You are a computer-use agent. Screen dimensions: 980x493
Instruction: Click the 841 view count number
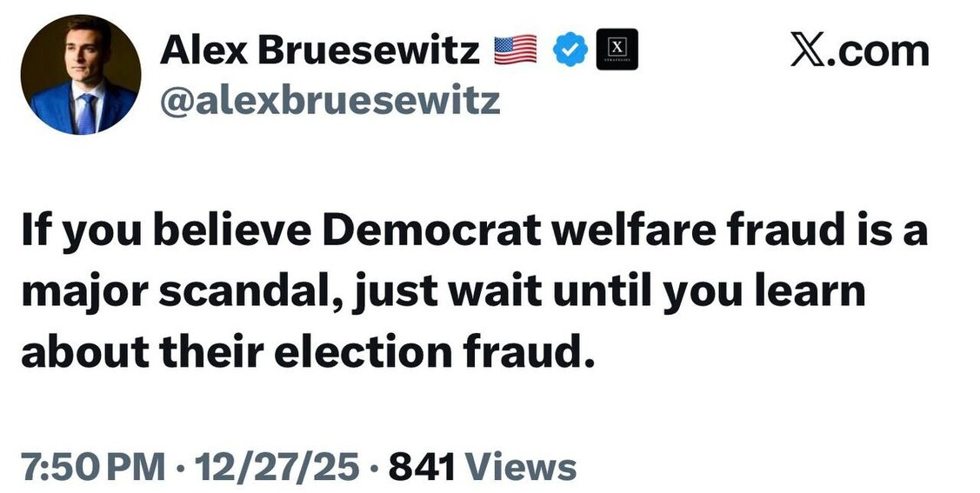[x=422, y=468]
